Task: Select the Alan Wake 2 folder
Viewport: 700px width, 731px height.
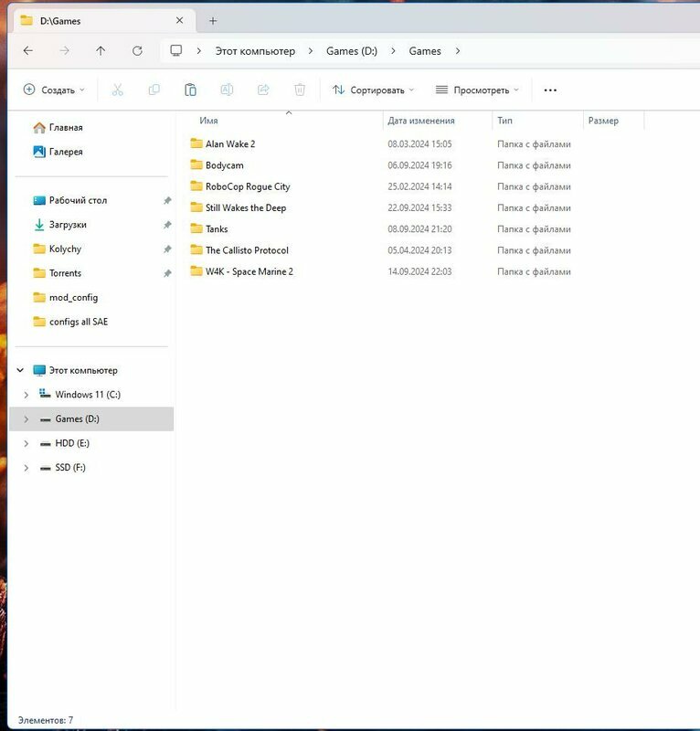Action: (x=230, y=143)
